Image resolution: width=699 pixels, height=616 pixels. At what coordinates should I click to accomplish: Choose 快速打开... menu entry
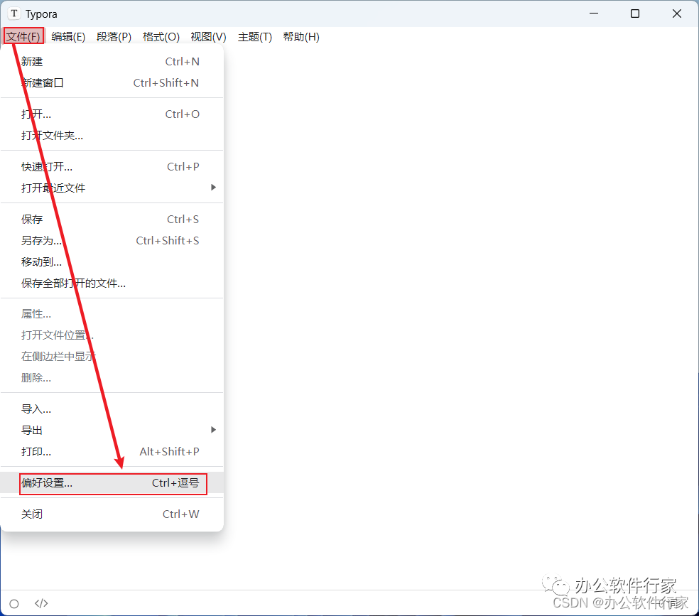pos(112,167)
